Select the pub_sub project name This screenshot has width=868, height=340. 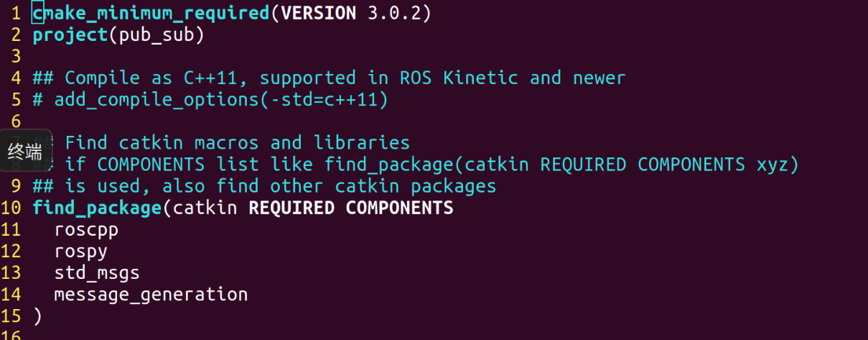[x=156, y=35]
